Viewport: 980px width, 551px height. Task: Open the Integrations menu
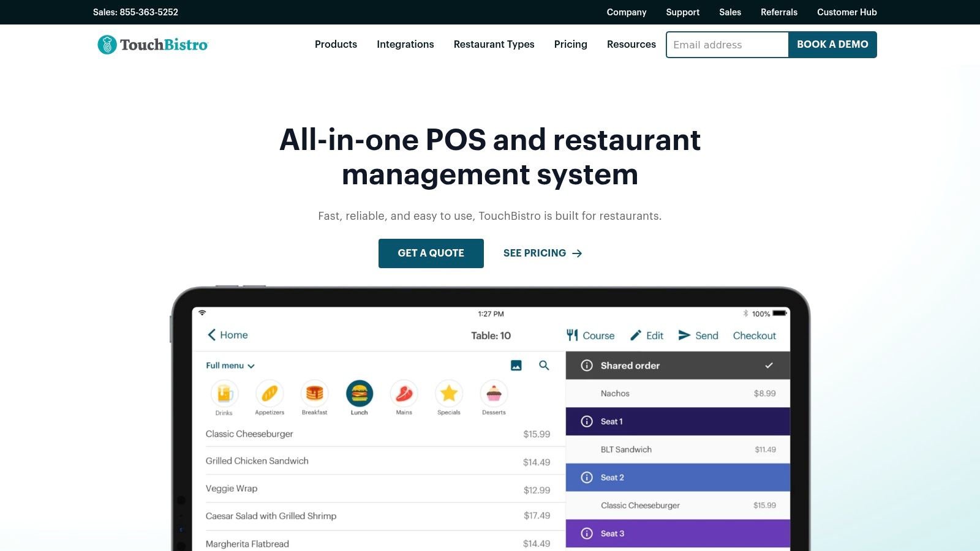click(405, 44)
